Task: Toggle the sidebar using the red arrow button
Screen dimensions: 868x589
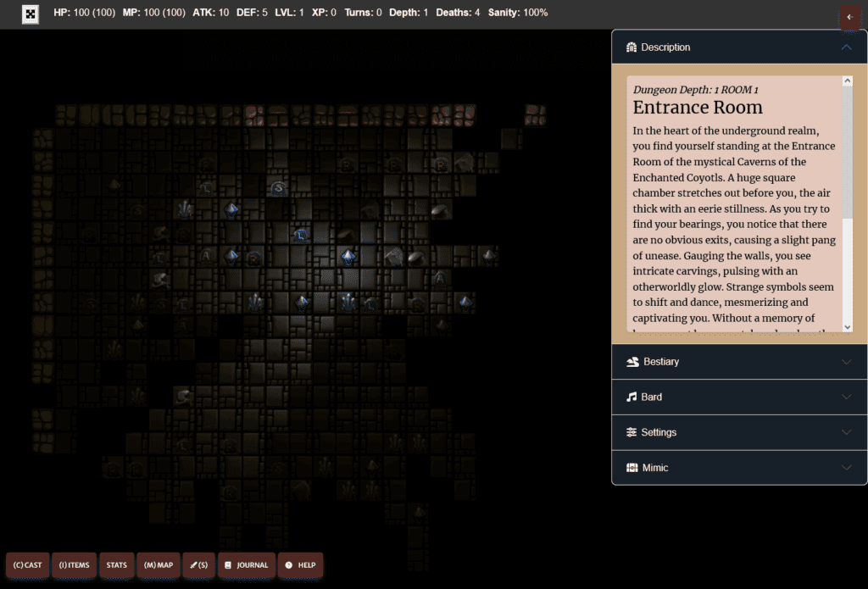Action: click(850, 17)
